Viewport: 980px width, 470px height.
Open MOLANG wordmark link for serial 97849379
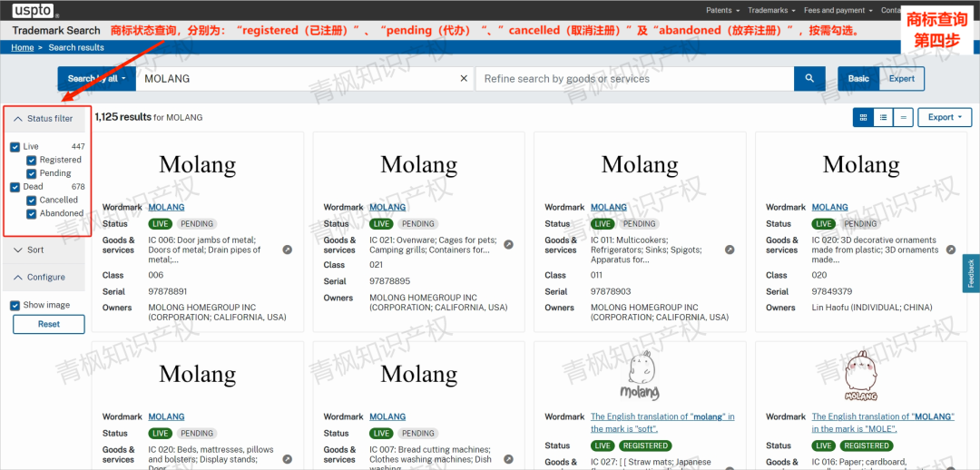[830, 208]
